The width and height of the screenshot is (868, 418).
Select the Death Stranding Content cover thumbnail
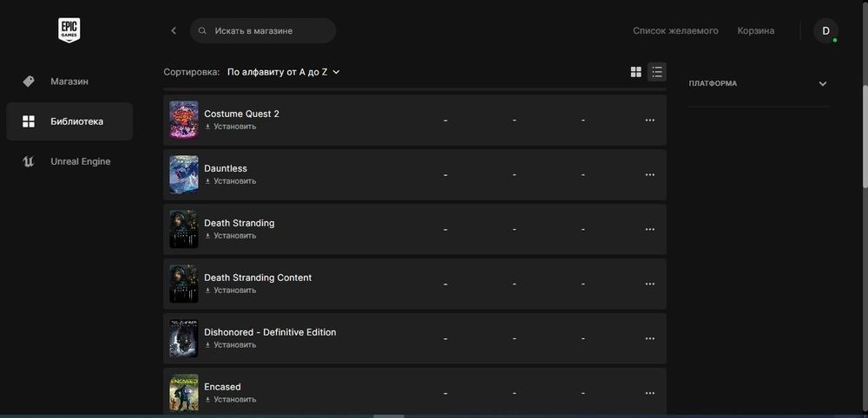(184, 284)
